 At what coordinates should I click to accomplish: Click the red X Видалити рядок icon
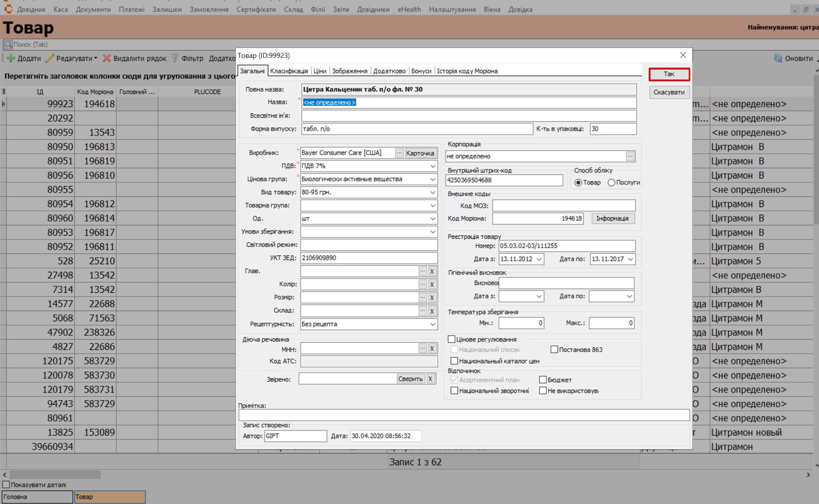coord(107,58)
